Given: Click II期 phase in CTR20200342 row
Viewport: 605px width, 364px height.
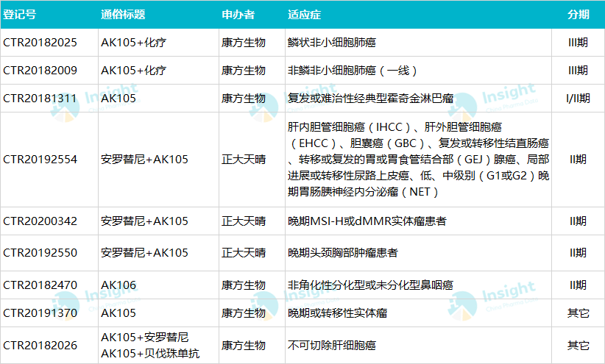Looking at the screenshot, I should tap(578, 221).
